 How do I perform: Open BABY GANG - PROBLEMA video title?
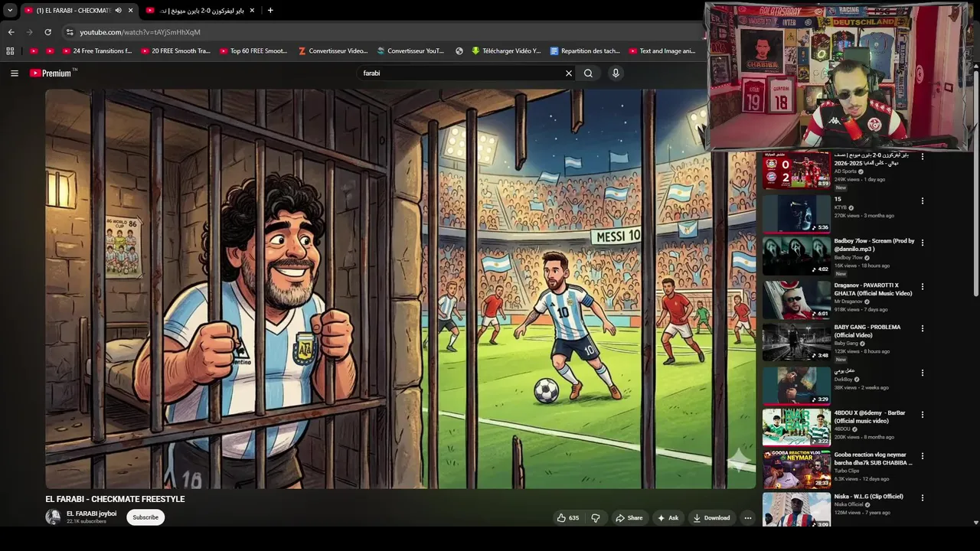point(867,331)
